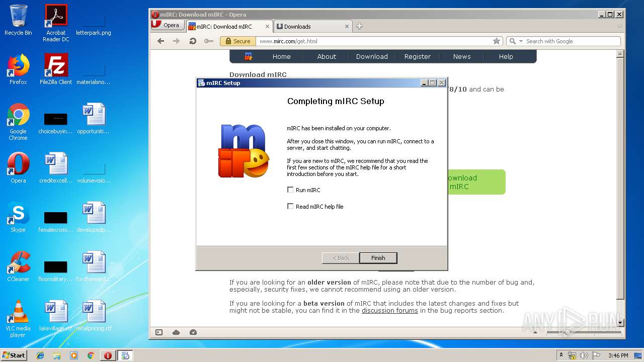Click the page scrollbar up arrow
The width and height of the screenshot is (644, 362).
pyautogui.click(x=620, y=53)
